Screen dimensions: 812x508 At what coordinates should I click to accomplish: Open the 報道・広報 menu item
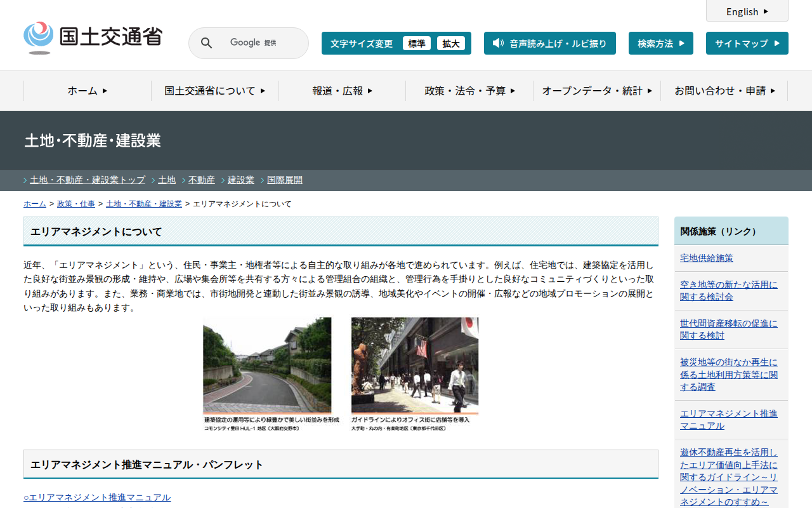[x=342, y=91]
